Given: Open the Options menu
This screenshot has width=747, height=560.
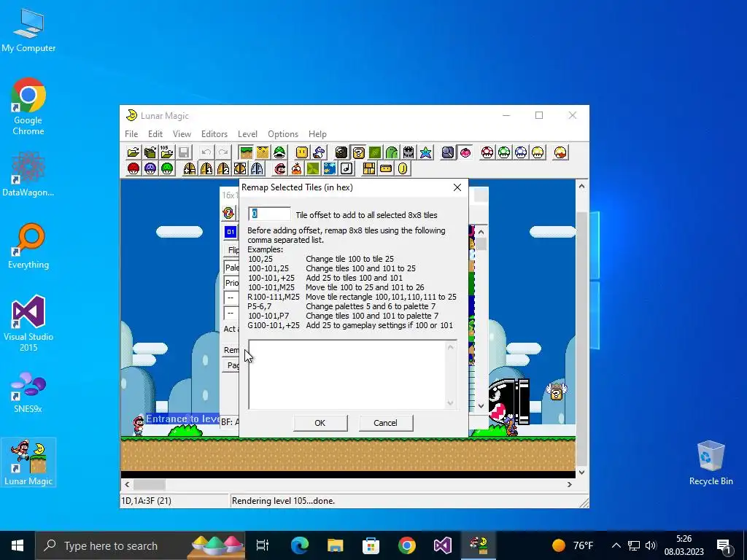Looking at the screenshot, I should click(x=283, y=134).
